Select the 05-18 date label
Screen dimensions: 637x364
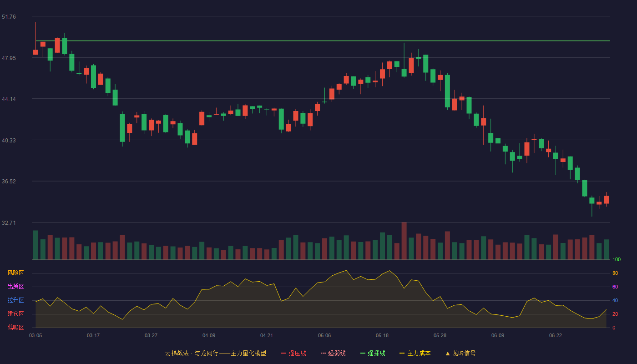(382, 335)
